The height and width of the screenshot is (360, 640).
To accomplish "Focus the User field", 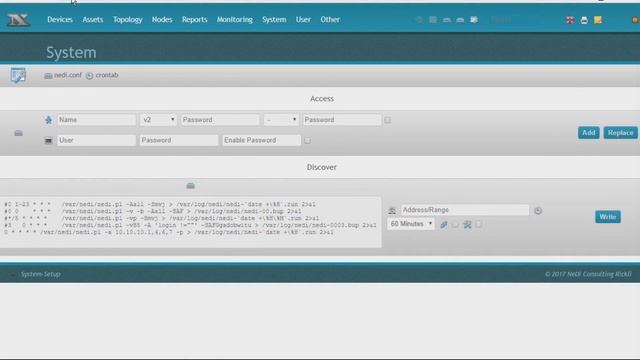I will [x=96, y=140].
